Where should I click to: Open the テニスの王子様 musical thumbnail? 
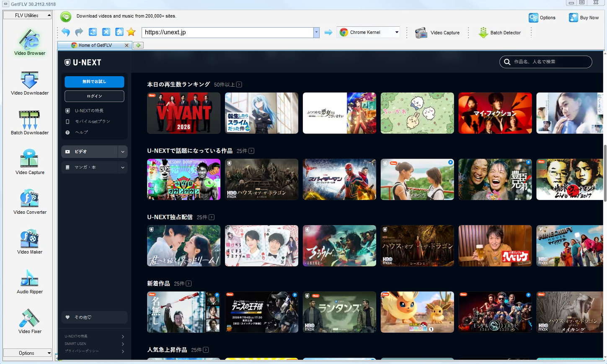coord(261,312)
